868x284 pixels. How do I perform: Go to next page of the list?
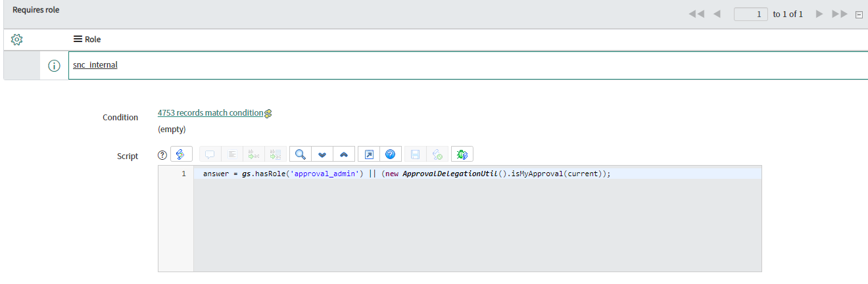(819, 14)
